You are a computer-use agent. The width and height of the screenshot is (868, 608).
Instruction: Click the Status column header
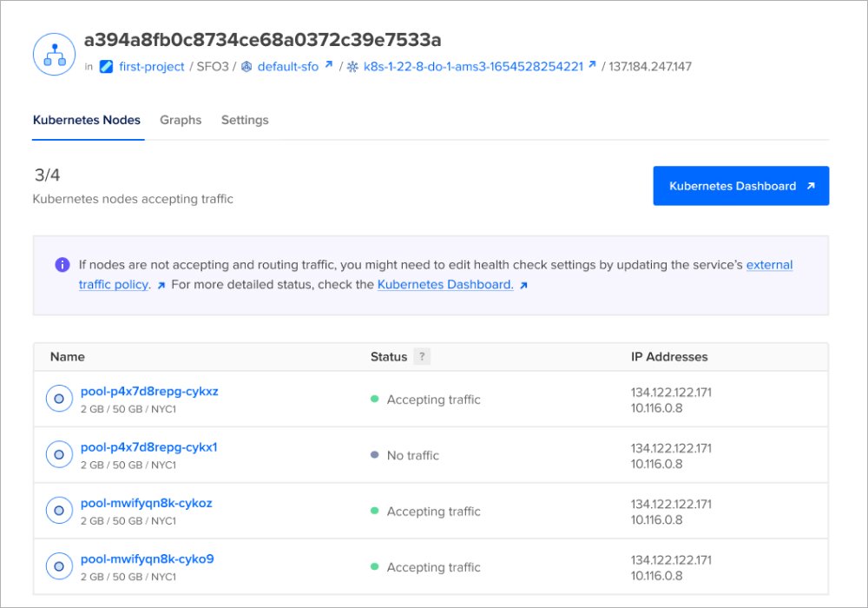[x=389, y=357]
